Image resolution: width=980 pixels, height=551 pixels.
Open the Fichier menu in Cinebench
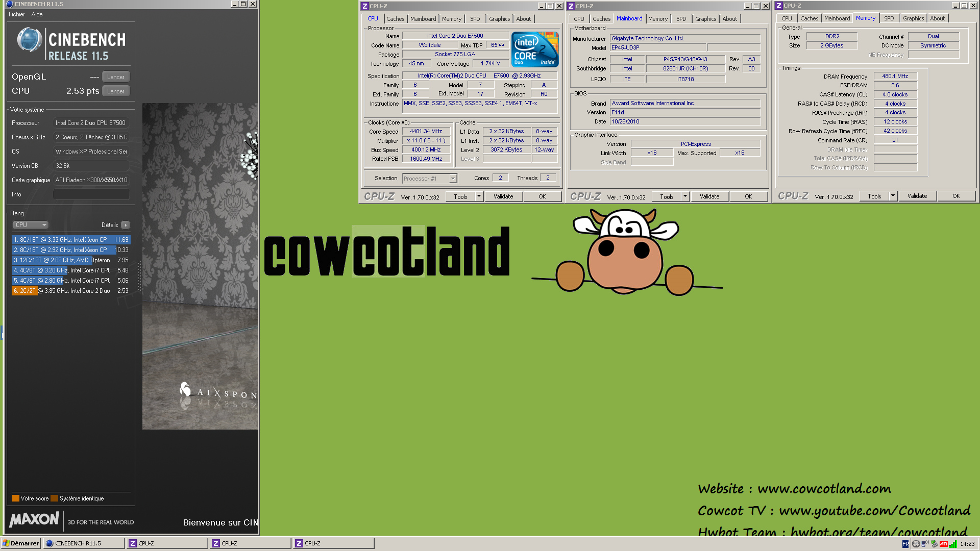click(16, 14)
